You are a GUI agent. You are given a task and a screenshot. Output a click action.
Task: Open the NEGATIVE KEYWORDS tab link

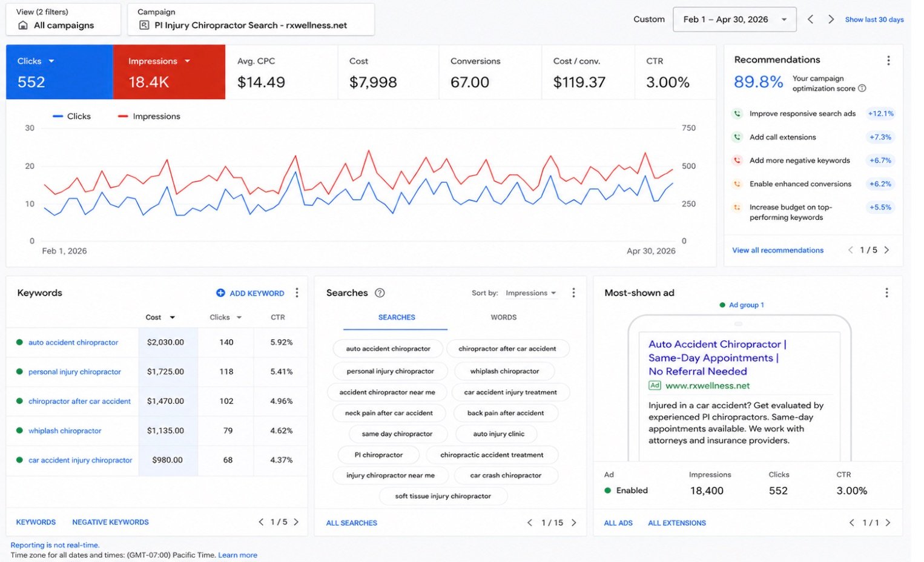tap(110, 522)
